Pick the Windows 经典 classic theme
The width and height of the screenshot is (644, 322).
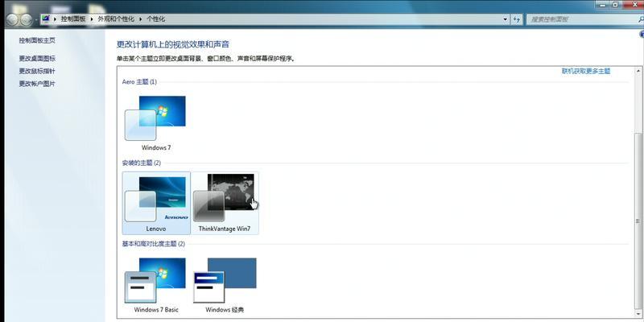pos(225,285)
